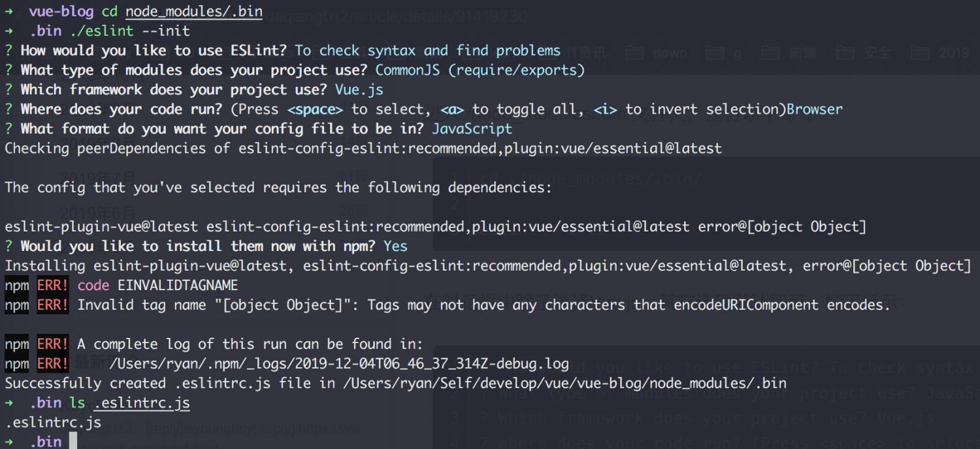Click the faint 'g' bookmark folder icon
The width and height of the screenshot is (980, 449).
[x=715, y=52]
